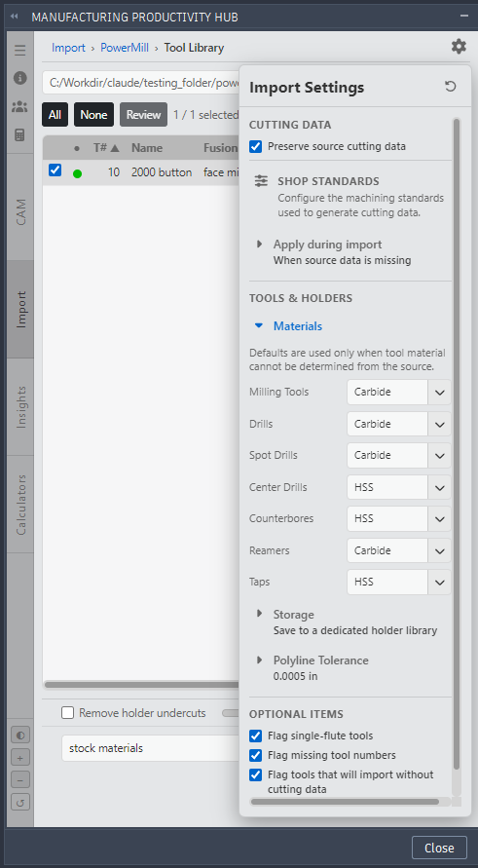Switch to the Insights side tab
The width and height of the screenshot is (478, 868).
[x=20, y=407]
